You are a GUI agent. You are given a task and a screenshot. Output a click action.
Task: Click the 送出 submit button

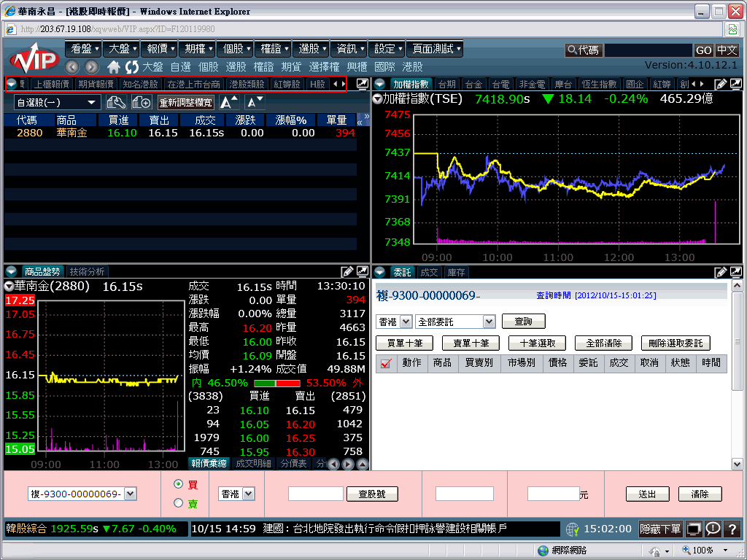(x=647, y=494)
